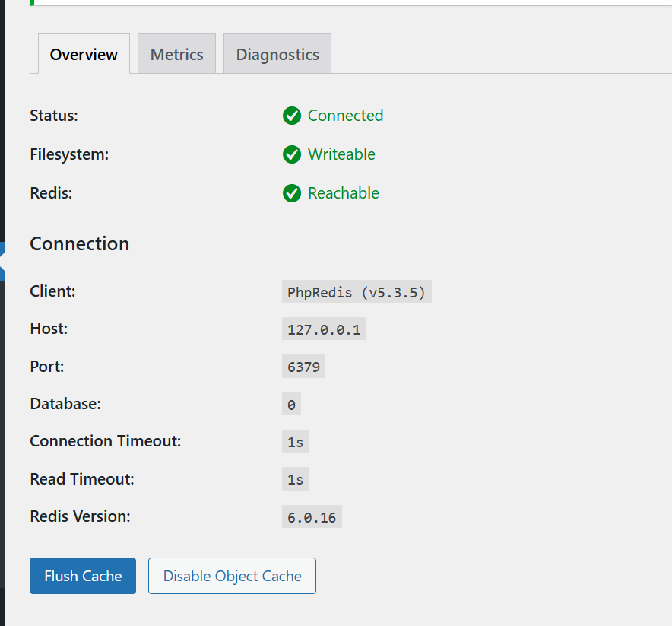Click the 'Client:' label
This screenshot has height=626, width=672.
tap(52, 291)
